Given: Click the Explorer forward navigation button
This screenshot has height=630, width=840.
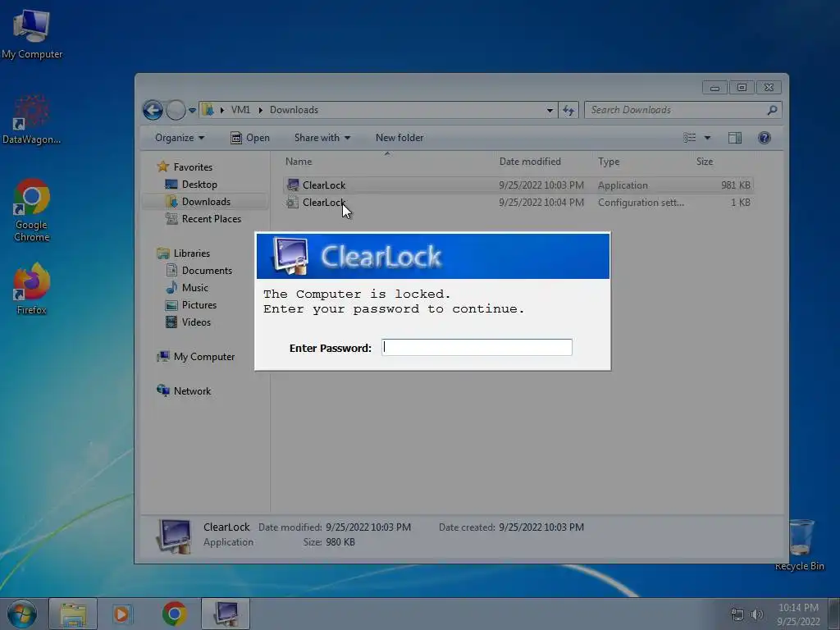Looking at the screenshot, I should click(176, 110).
